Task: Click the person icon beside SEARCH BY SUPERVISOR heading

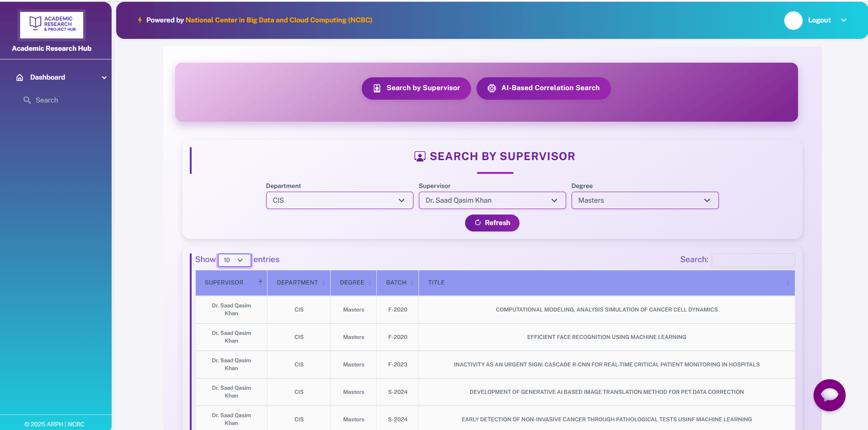Action: (x=419, y=156)
